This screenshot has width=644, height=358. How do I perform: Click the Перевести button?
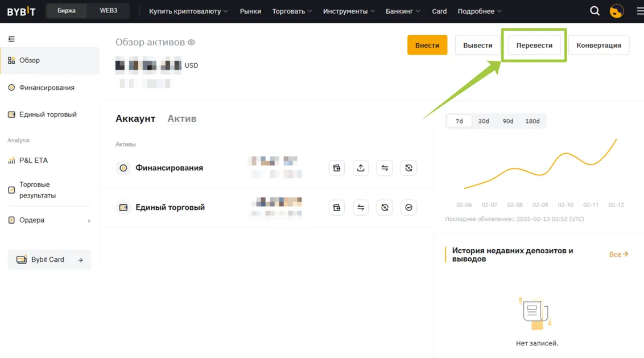[534, 45]
